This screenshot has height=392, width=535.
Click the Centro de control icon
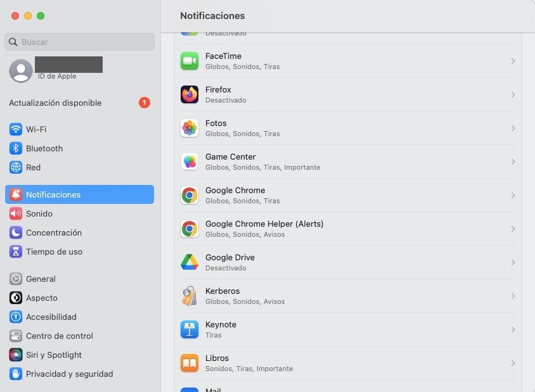(16, 336)
